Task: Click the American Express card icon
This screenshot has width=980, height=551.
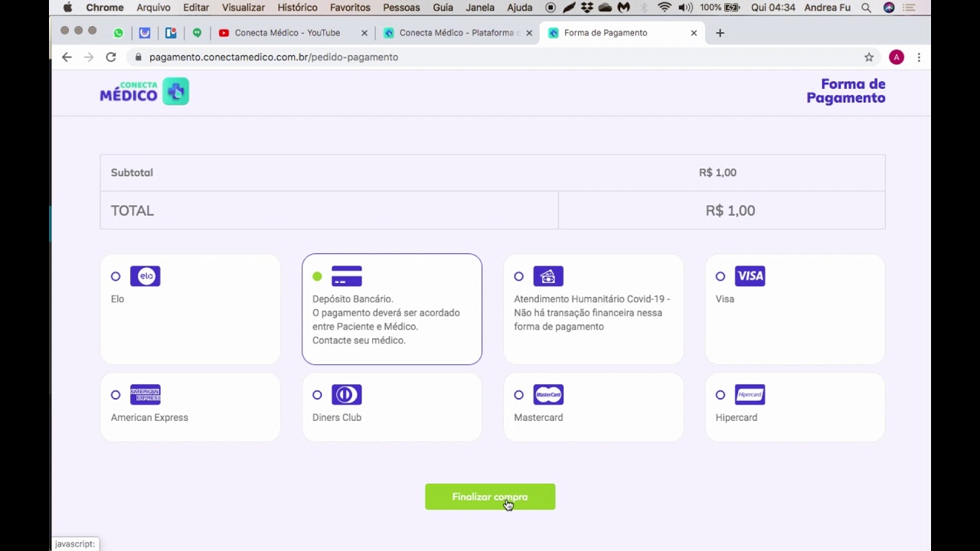Action: [145, 395]
